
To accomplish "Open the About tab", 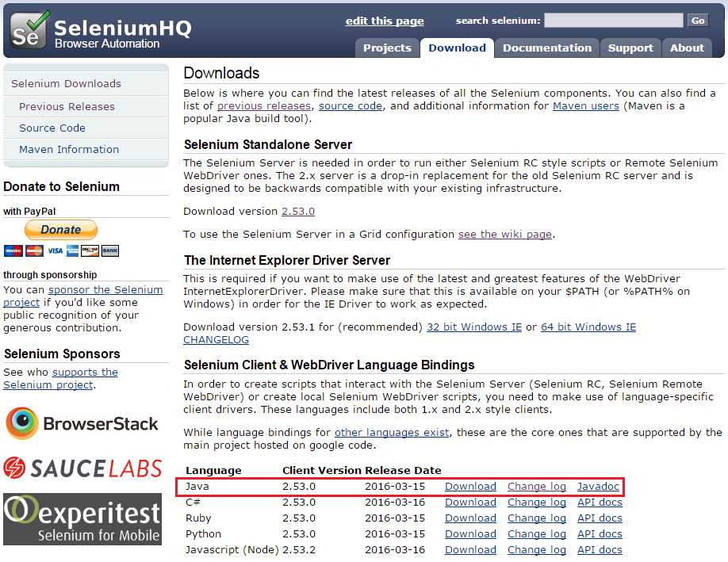I will [x=687, y=48].
